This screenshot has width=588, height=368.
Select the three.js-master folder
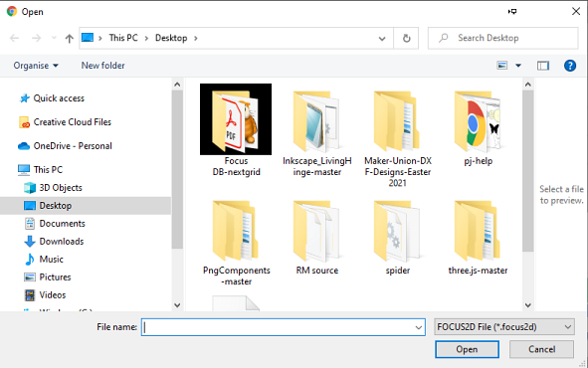pyautogui.click(x=479, y=238)
